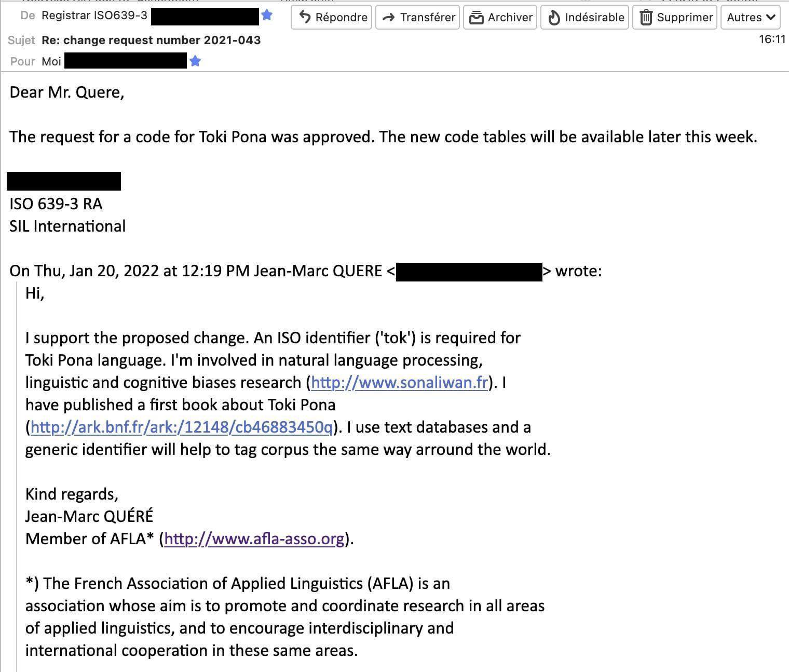Follow the www.afla-asso.org link
The width and height of the screenshot is (789, 672).
pyautogui.click(x=254, y=539)
